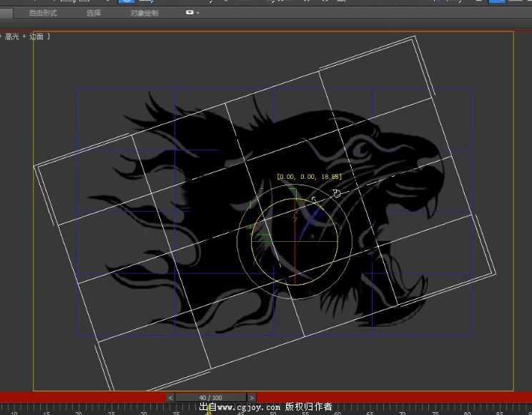Screen dimensions: 532x415
Task: Click the rotate cursor icon near gizmo
Action: pyautogui.click(x=337, y=193)
